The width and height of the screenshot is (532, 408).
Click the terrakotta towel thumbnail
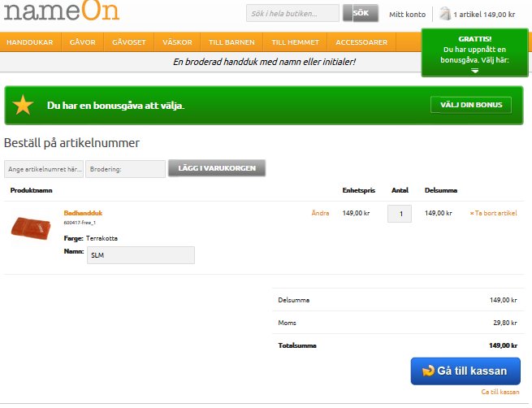(31, 228)
